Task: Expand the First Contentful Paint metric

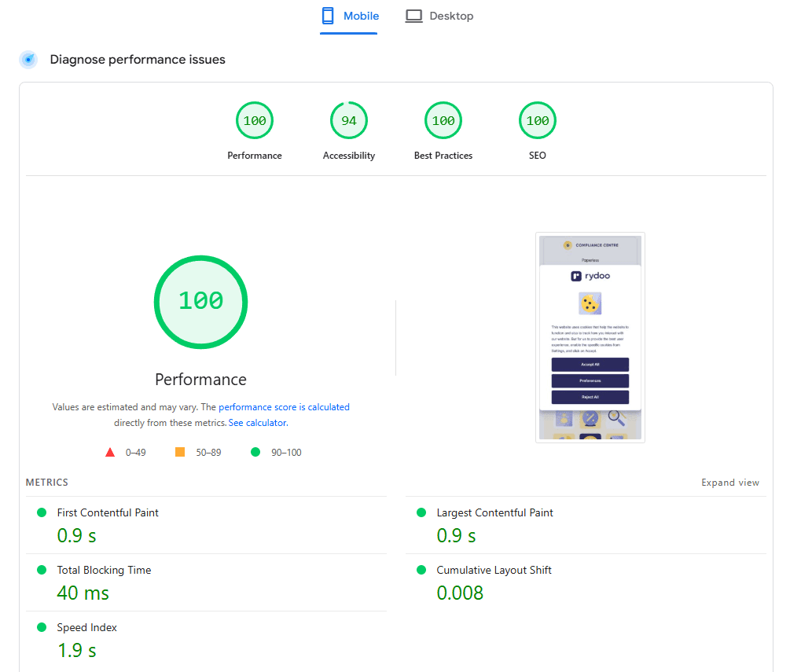Action: 108,512
